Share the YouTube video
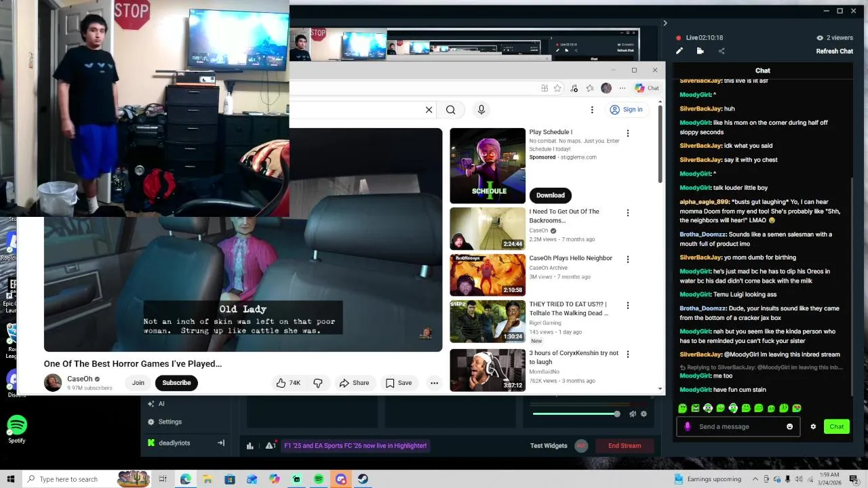The width and height of the screenshot is (868, 488). 354,383
